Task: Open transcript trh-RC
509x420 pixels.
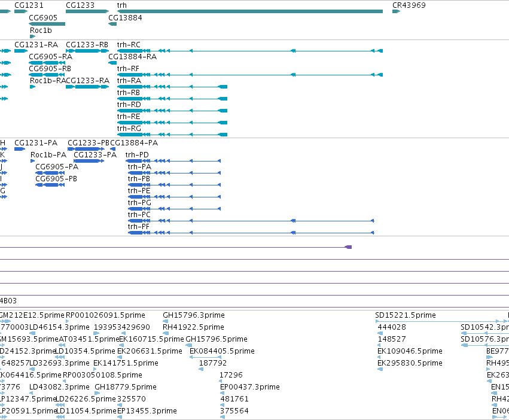Action: (x=129, y=45)
